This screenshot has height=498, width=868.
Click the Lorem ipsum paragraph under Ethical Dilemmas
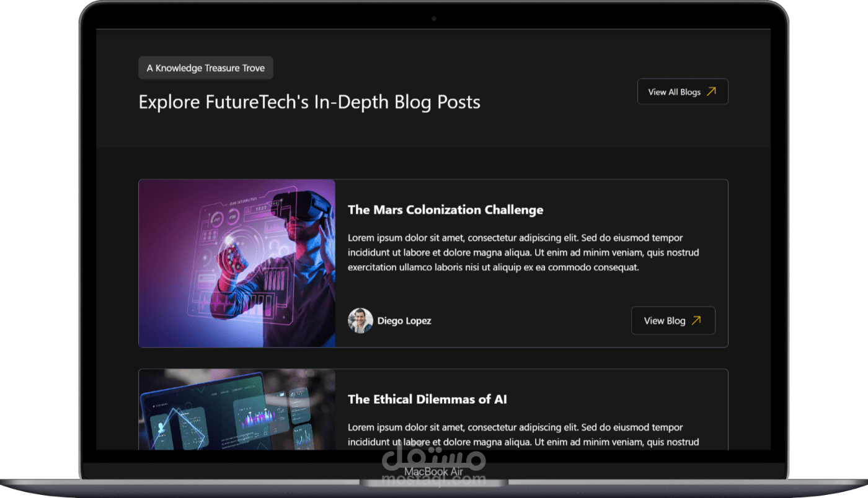coord(523,435)
